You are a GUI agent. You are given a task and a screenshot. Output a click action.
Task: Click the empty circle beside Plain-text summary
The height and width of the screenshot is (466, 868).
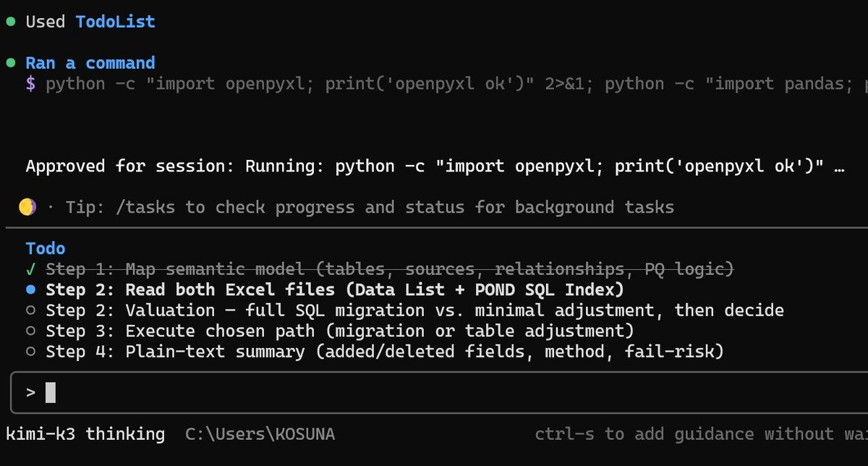coord(30,352)
